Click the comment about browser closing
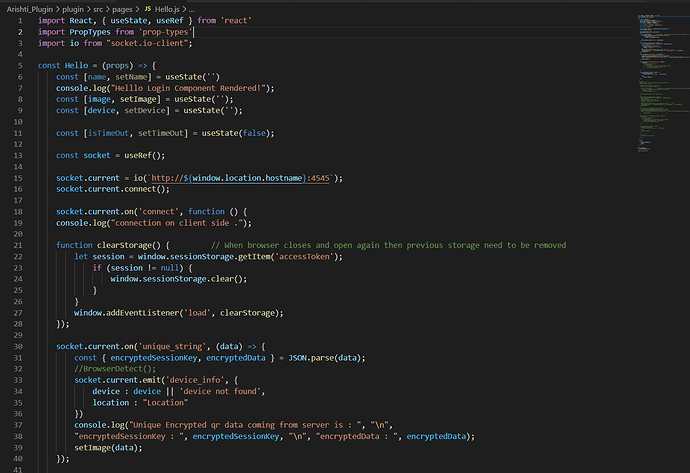Screen dimensions: 690x473 [388, 245]
